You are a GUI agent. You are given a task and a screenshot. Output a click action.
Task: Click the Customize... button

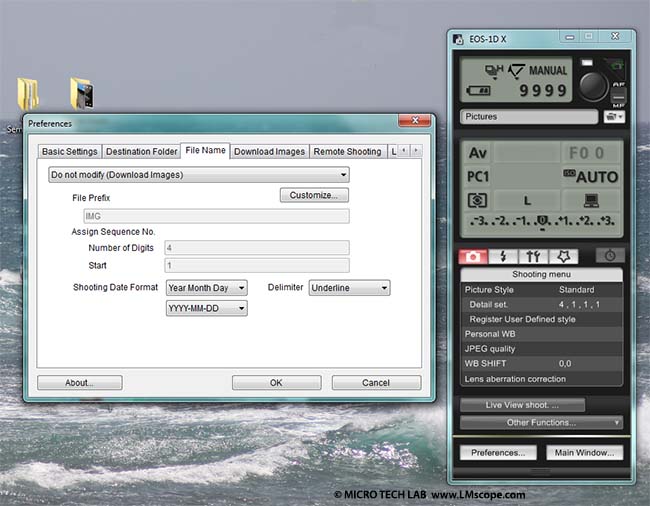click(314, 195)
